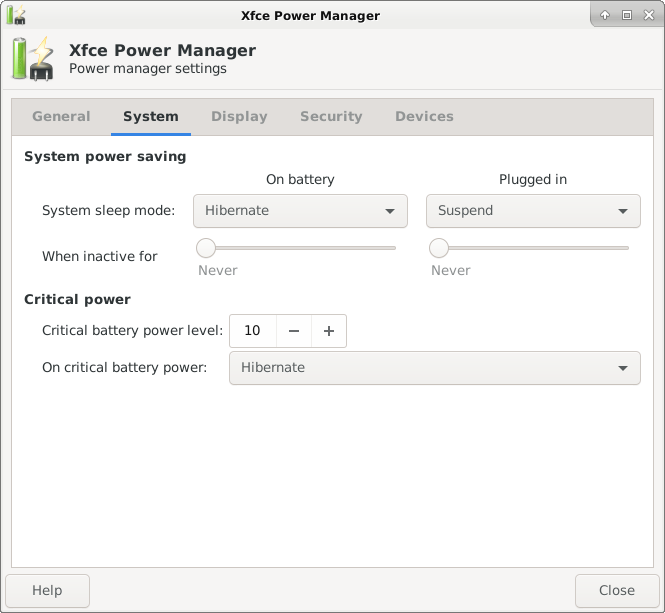Open the Display tab

pyautogui.click(x=239, y=117)
